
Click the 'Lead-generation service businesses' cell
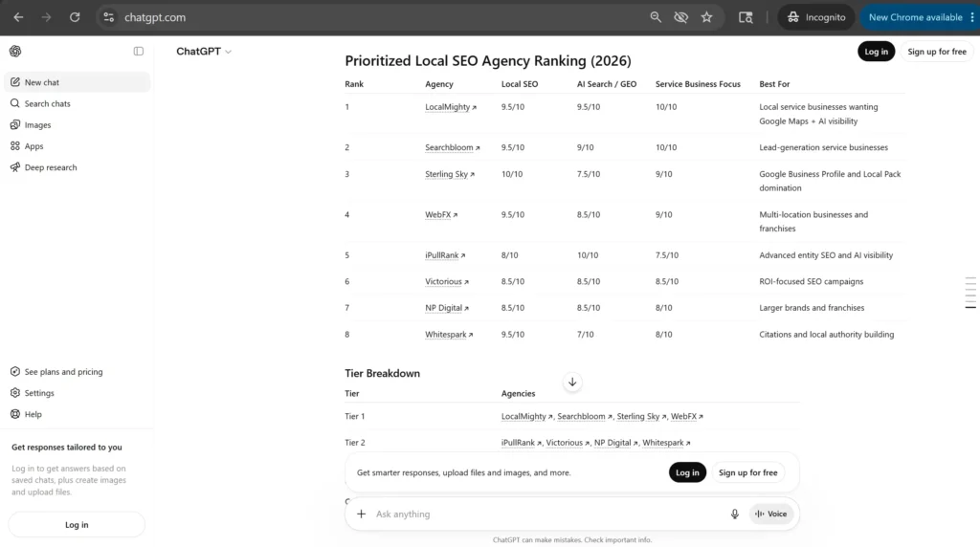(x=823, y=148)
